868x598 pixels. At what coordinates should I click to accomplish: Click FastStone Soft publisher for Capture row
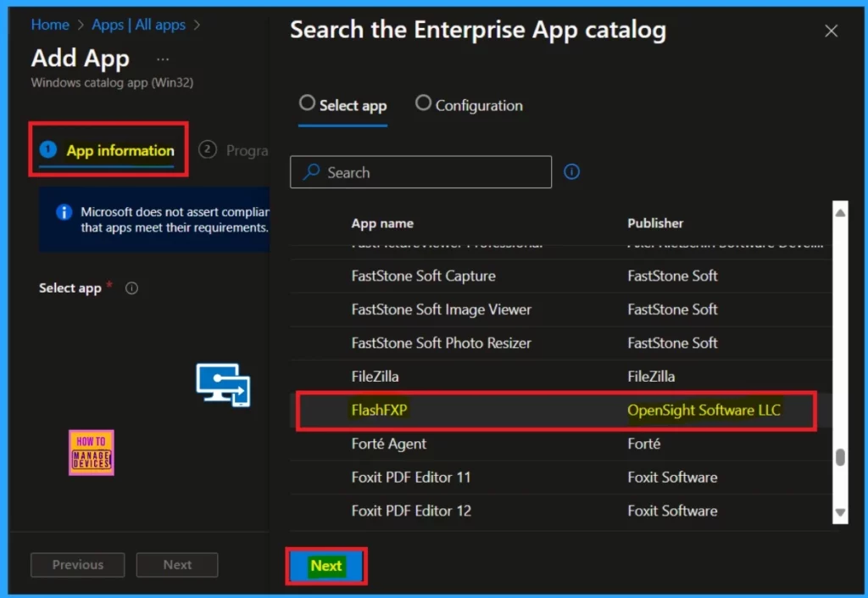[672, 276]
